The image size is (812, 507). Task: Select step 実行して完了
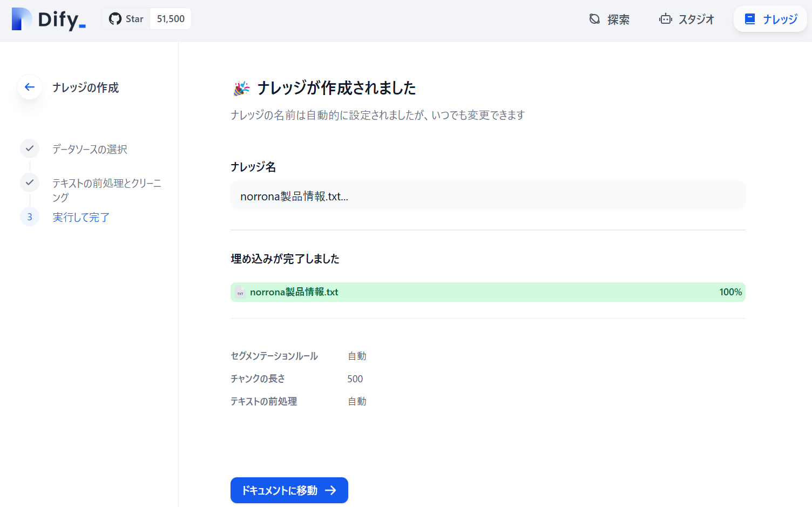point(81,217)
